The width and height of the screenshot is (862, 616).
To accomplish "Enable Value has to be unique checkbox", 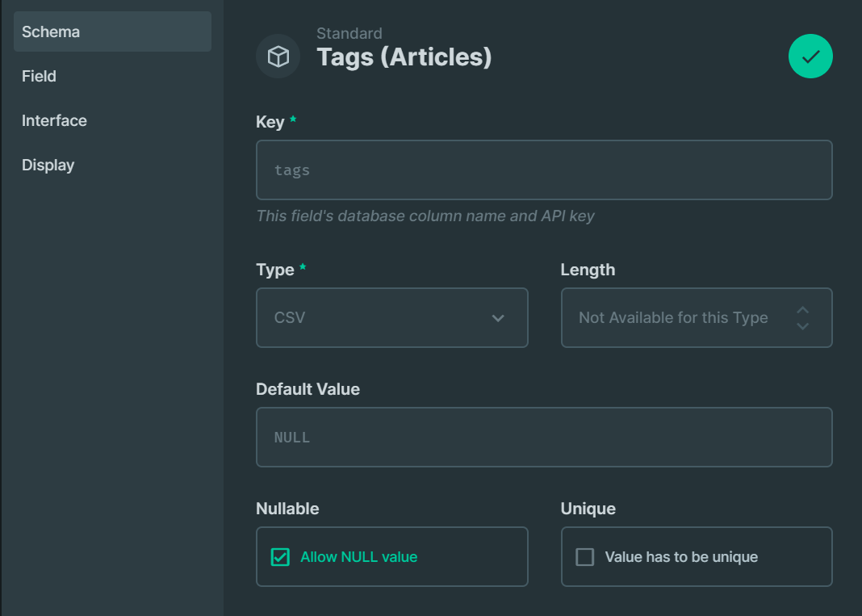I will (x=584, y=556).
